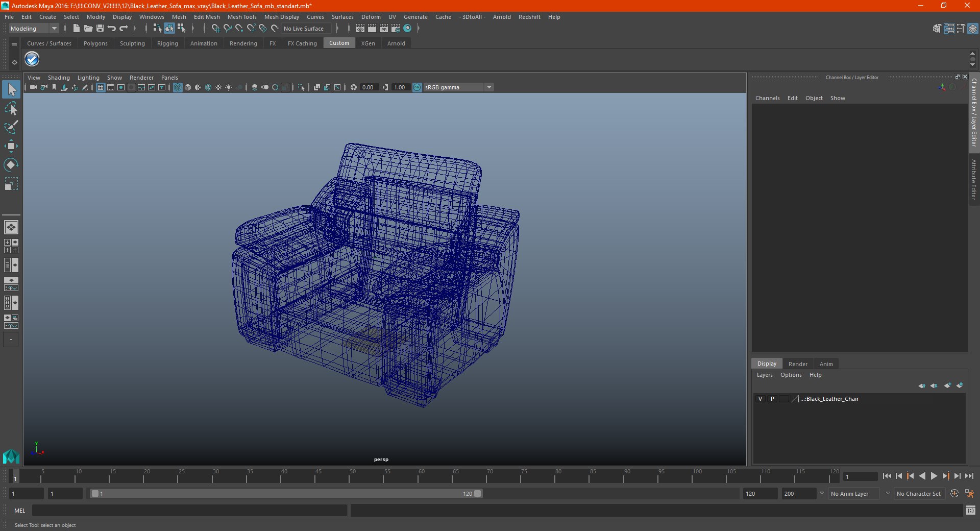
Task: Open the Windows menu
Action: [x=152, y=17]
